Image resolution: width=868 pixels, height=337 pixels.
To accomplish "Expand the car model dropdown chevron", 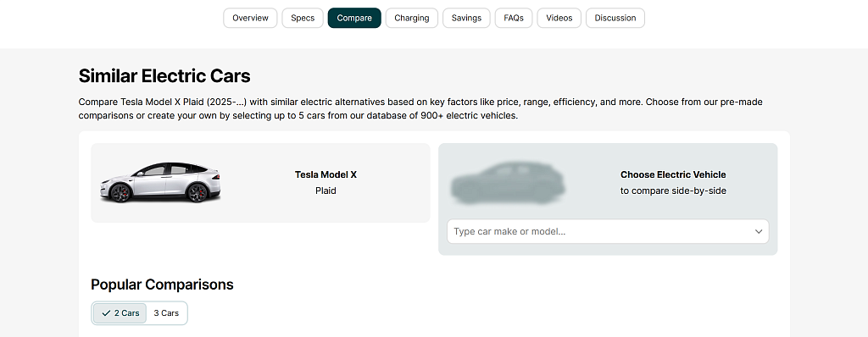I will (x=759, y=231).
